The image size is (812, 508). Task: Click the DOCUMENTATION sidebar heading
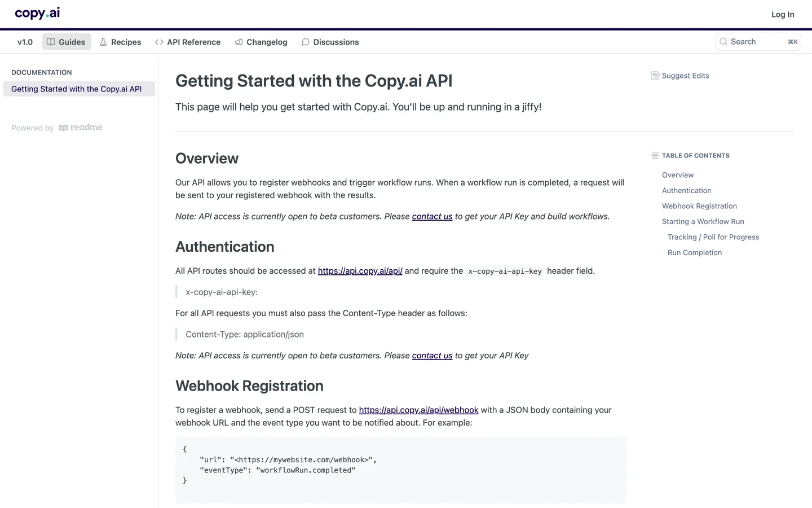click(x=42, y=72)
